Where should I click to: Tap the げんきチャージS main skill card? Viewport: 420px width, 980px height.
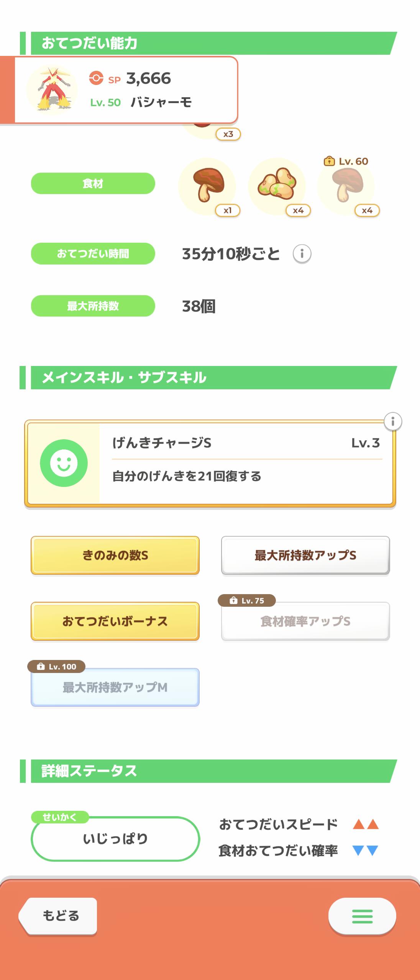pyautogui.click(x=245, y=463)
